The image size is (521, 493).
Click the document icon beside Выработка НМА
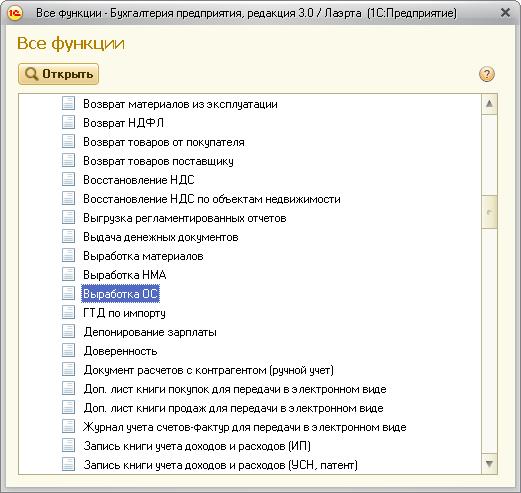[68, 274]
